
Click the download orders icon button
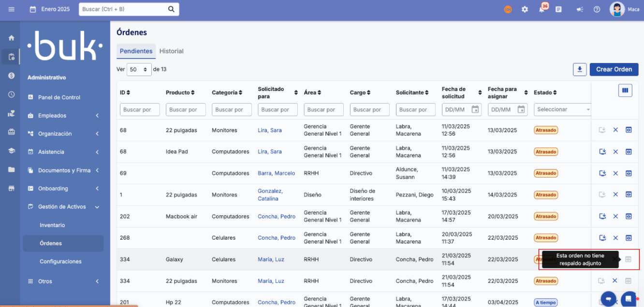[x=579, y=69]
